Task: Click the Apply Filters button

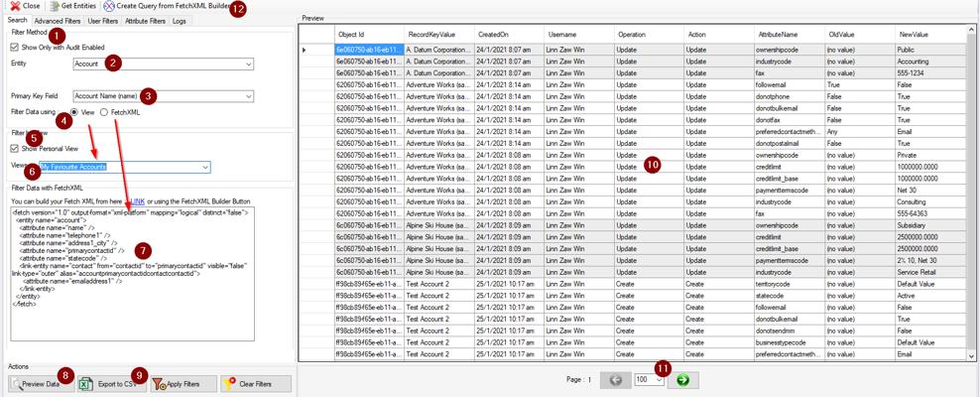Action: [178, 383]
